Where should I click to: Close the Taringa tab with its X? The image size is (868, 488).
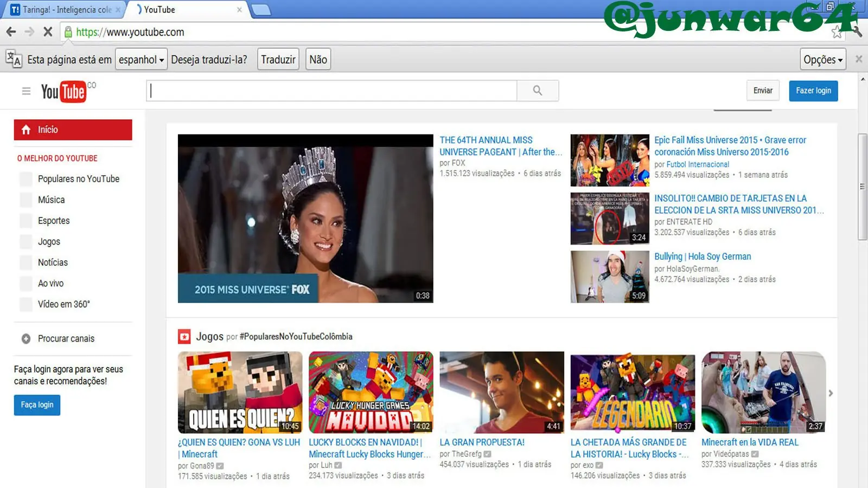point(118,10)
